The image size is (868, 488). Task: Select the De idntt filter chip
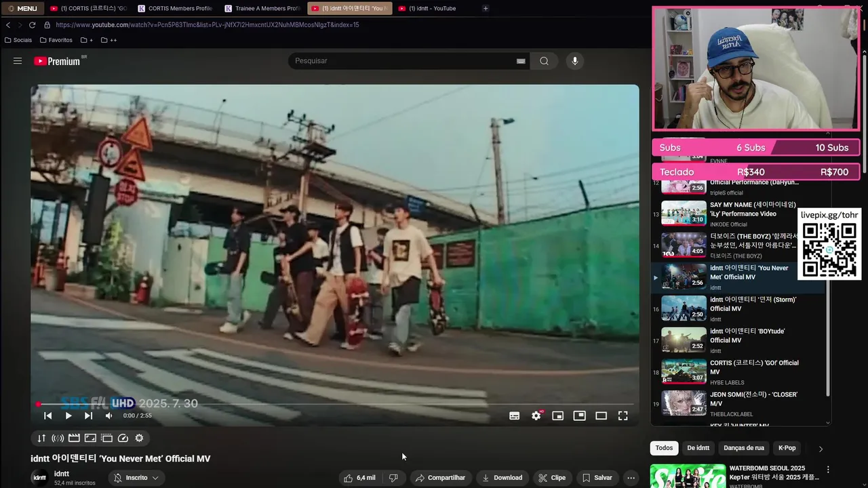click(x=698, y=448)
